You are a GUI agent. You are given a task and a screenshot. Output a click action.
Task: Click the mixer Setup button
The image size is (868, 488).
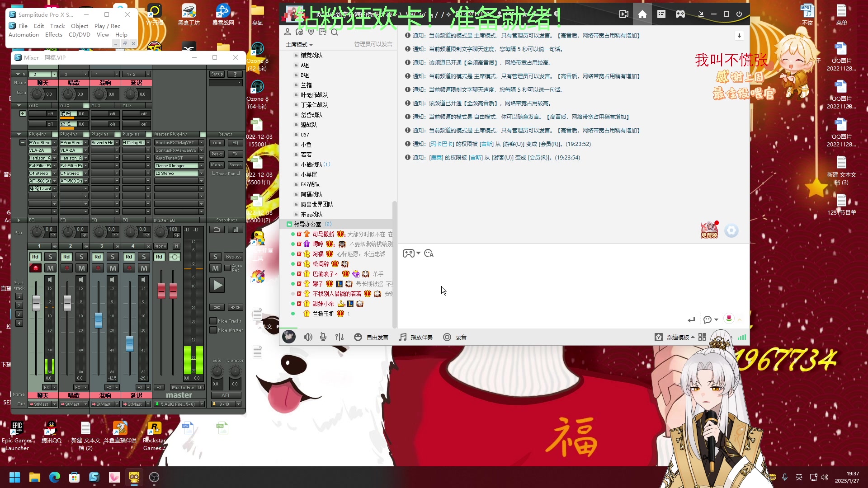tap(217, 74)
